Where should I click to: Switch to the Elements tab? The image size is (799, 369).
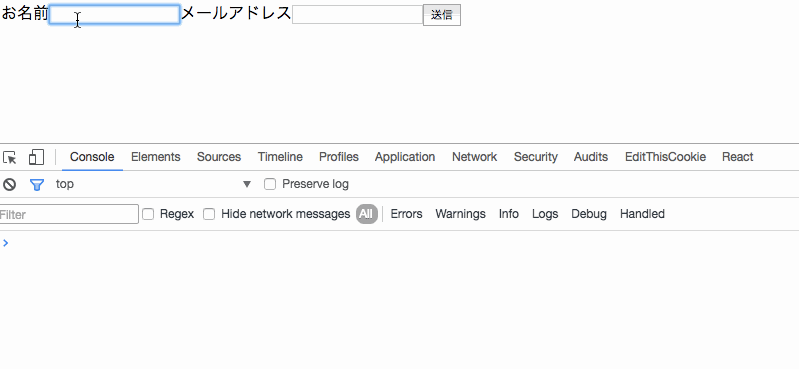(155, 157)
